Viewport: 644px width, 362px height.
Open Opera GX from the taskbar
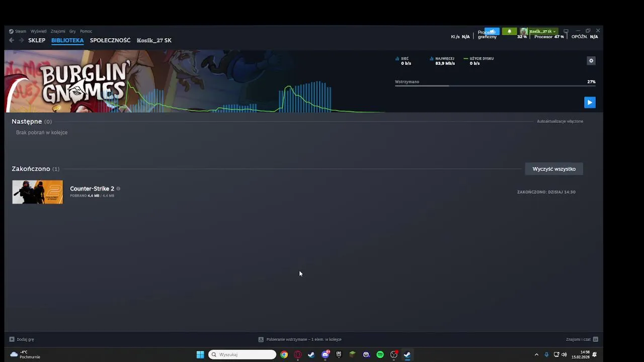tap(298, 354)
